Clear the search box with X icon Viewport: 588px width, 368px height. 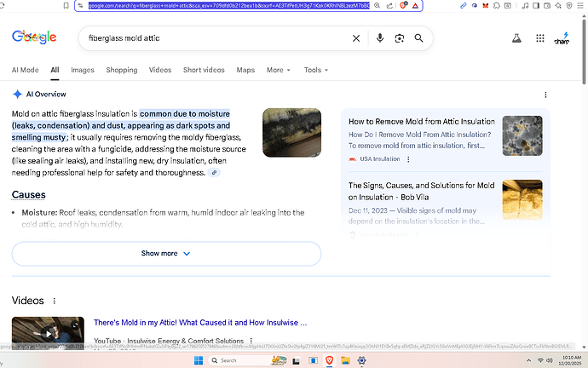click(x=356, y=38)
